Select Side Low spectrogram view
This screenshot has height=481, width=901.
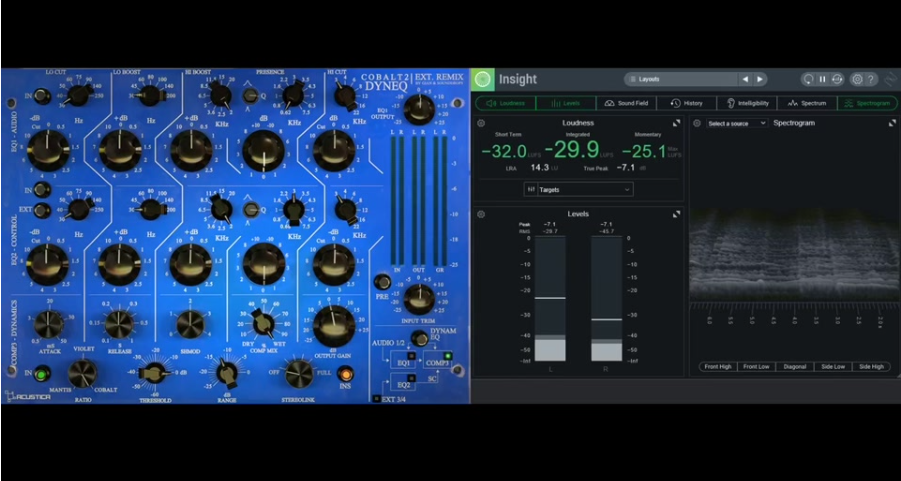click(833, 367)
